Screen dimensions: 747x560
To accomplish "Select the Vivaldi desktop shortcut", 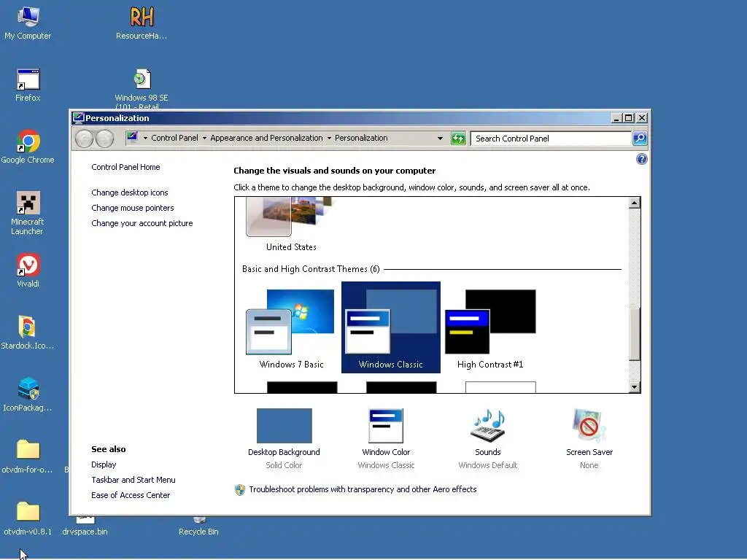I will (28, 271).
